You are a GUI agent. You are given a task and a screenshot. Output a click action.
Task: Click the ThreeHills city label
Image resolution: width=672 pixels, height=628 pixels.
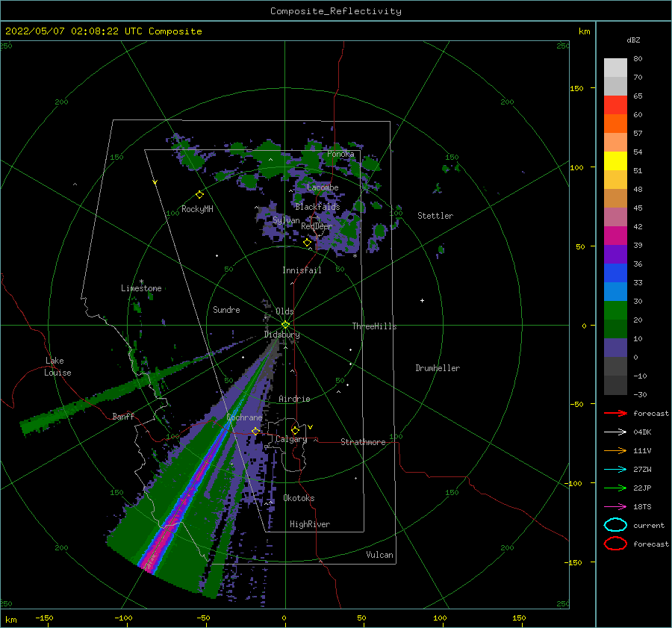[374, 326]
